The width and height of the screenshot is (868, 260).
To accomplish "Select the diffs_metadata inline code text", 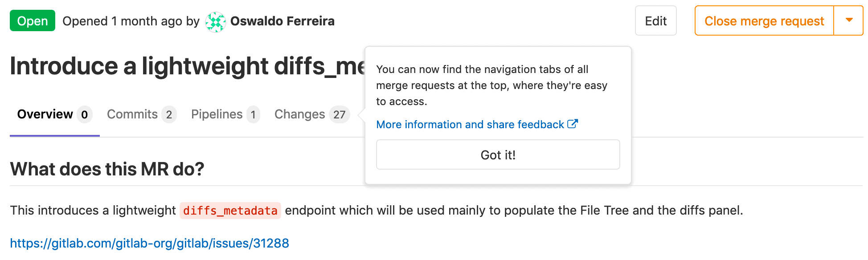I will point(230,211).
